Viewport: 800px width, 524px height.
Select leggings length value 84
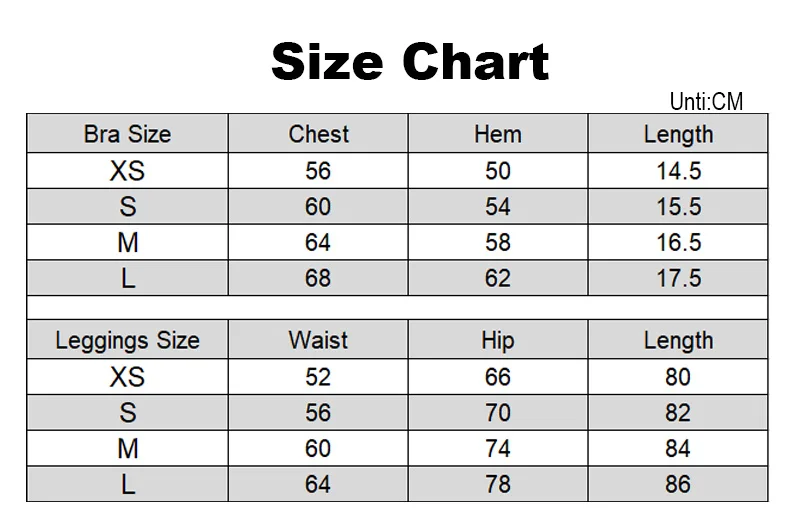click(678, 448)
